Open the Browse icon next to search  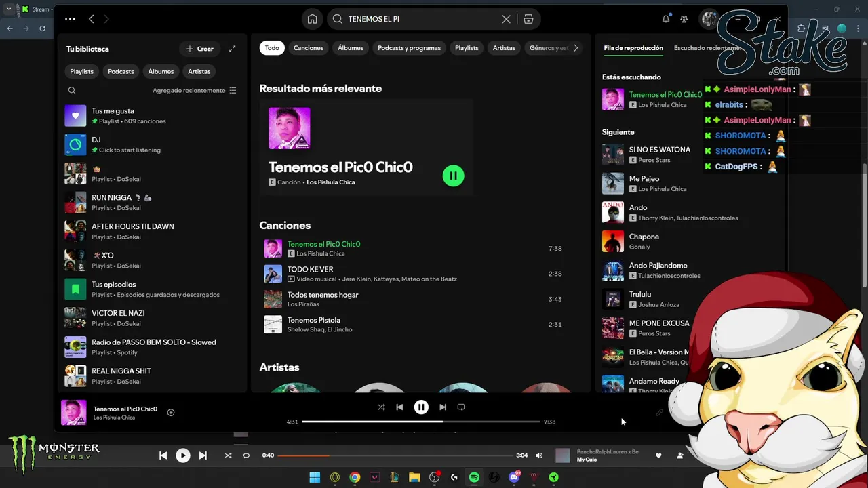click(528, 19)
